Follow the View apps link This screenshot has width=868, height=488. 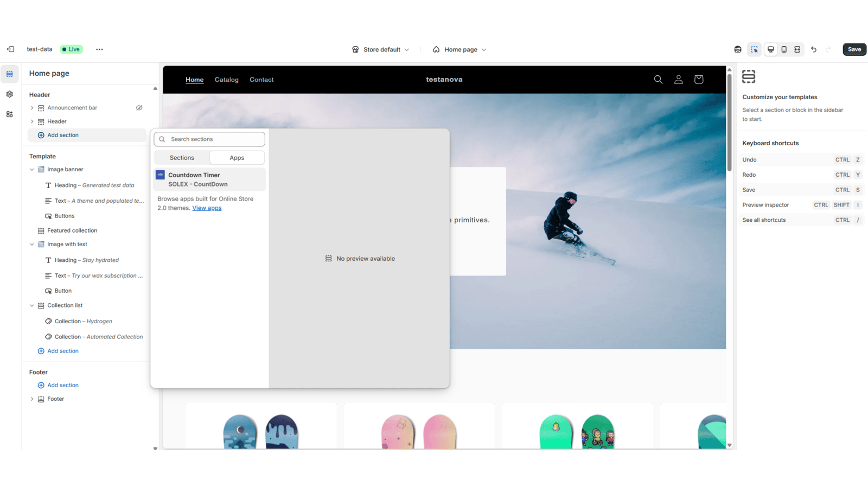click(207, 208)
